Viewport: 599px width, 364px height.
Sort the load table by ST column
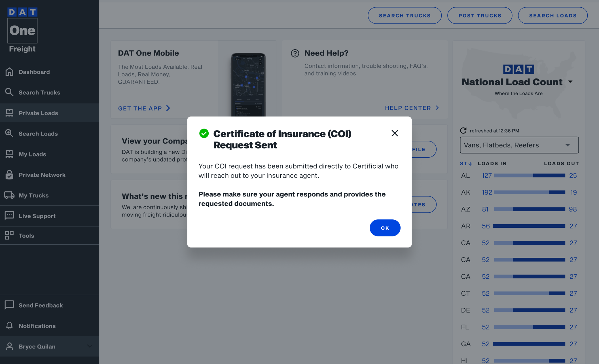(466, 164)
